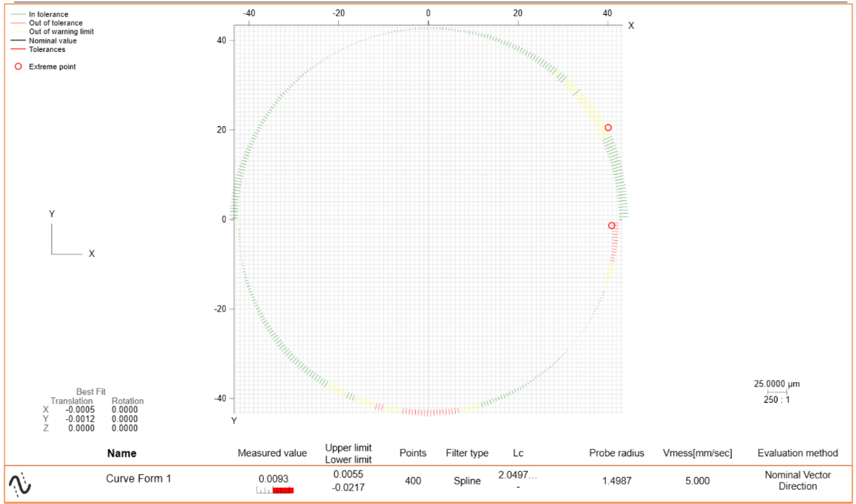The height and width of the screenshot is (504, 856).
Task: Click the top axis label '20'
Action: coord(518,13)
